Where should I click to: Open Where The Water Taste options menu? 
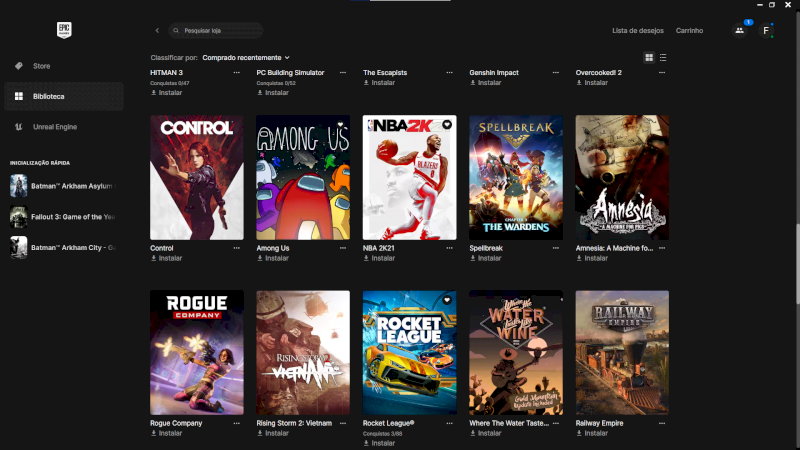click(x=556, y=423)
